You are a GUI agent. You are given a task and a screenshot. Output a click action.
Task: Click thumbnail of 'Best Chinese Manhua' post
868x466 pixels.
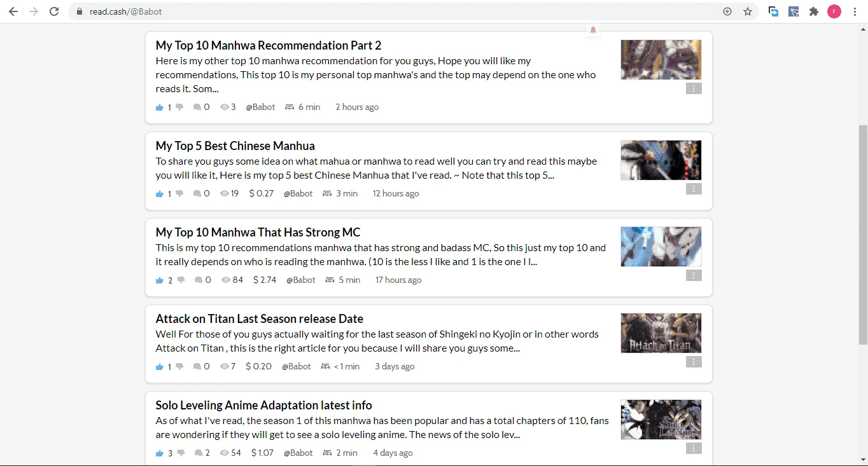click(x=661, y=160)
